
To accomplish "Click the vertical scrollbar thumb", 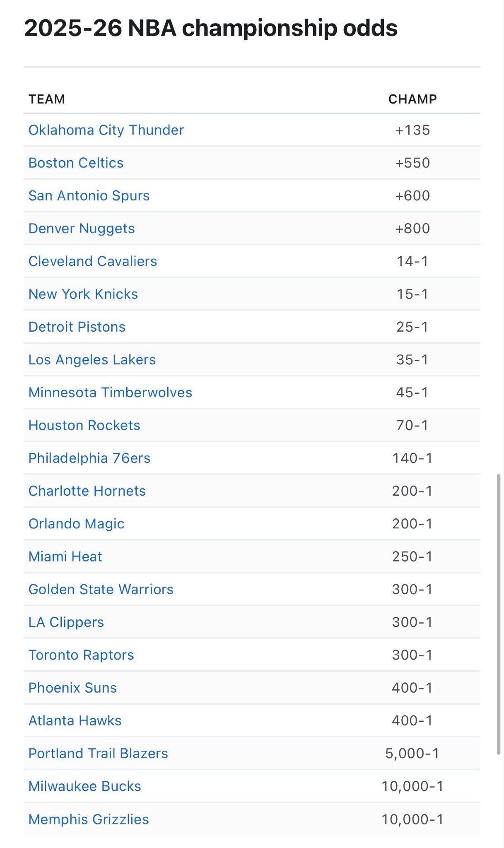I will click(x=499, y=614).
